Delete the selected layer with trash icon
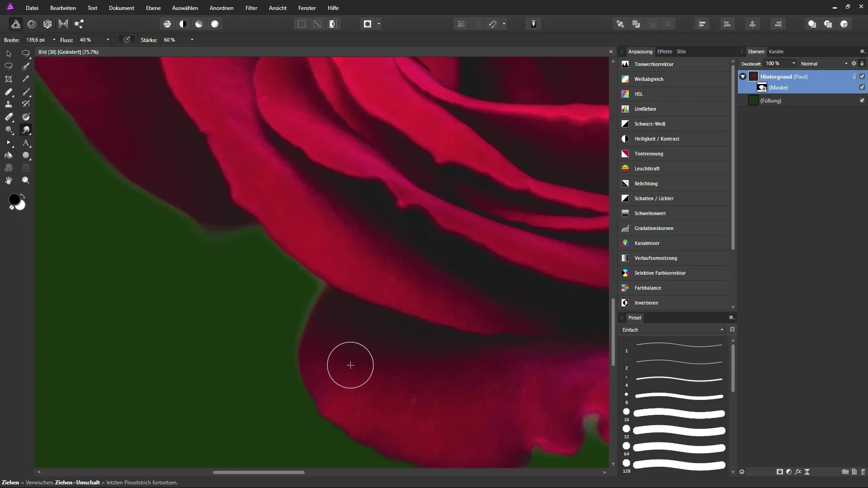868x488 pixels. pyautogui.click(x=863, y=472)
